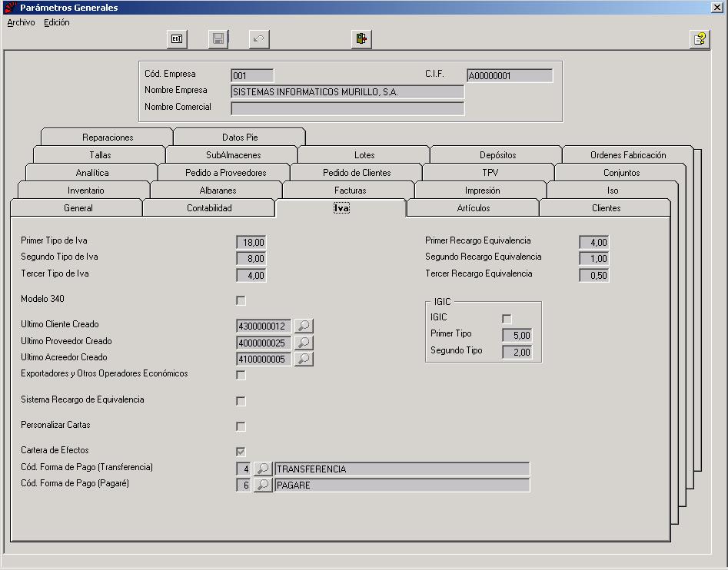Click the Primer Tipo de Iva field
The width and height of the screenshot is (728, 570).
251,242
